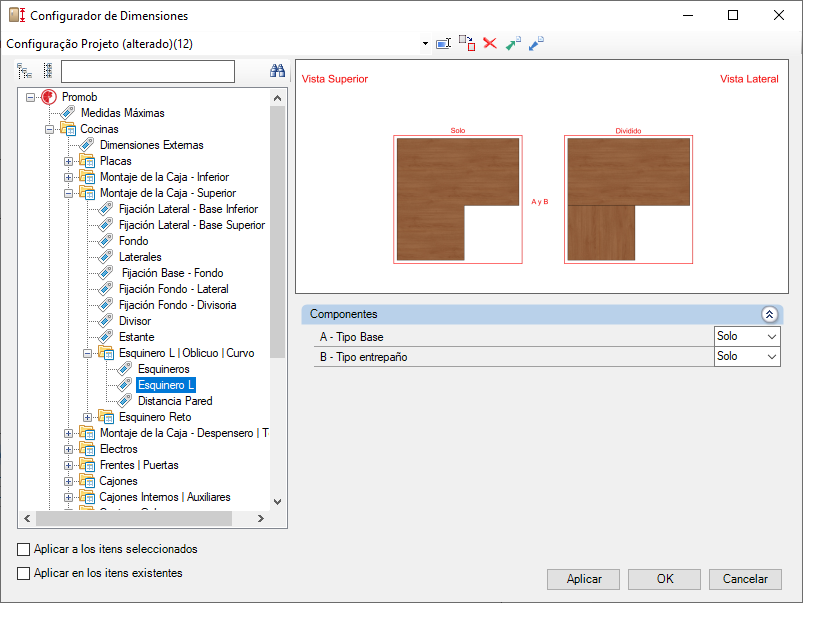This screenshot has height=618, width=817.
Task: Select Esquineros tree item
Action: click(164, 369)
